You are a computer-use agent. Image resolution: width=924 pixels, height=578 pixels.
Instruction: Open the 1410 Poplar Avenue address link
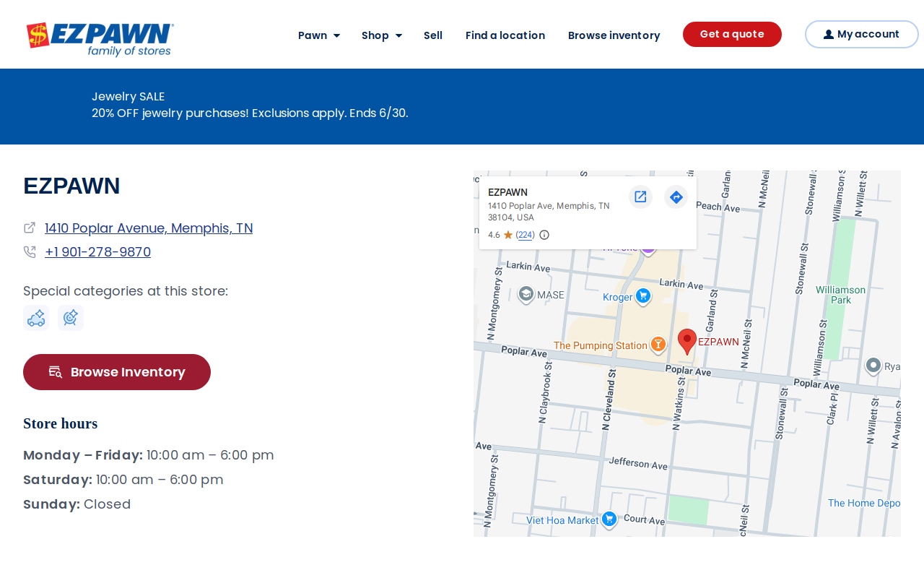click(x=149, y=228)
